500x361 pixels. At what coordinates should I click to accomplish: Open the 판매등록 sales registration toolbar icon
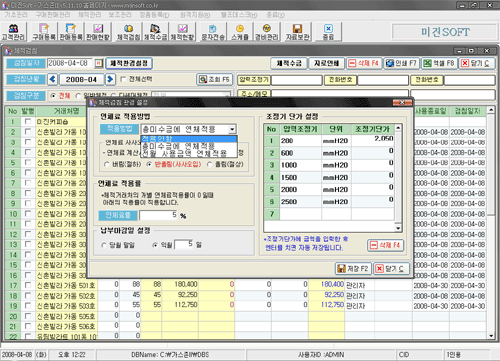71,32
